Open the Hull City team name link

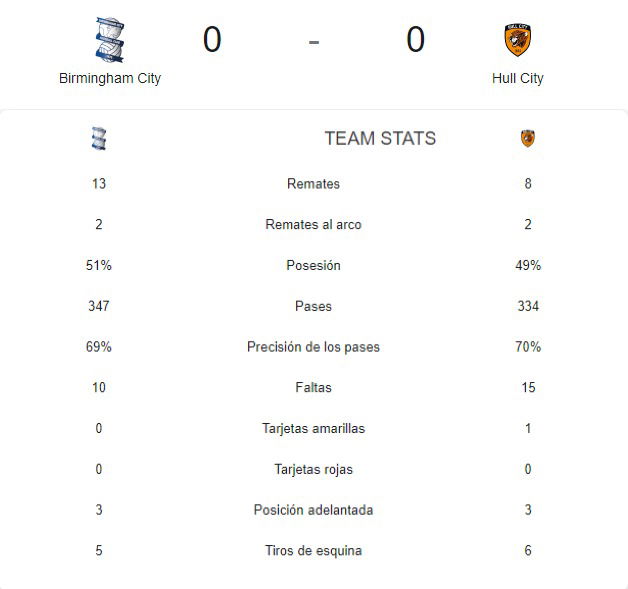coord(517,78)
